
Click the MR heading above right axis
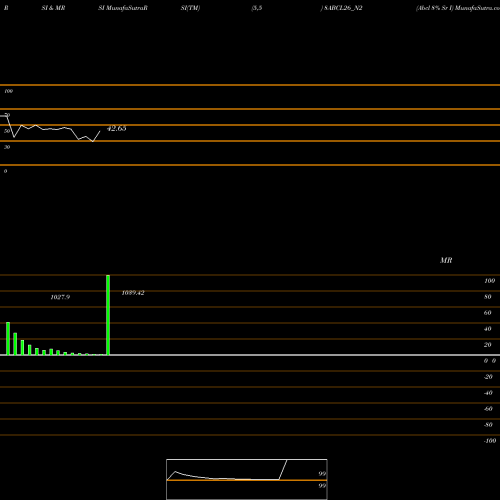pos(446,260)
